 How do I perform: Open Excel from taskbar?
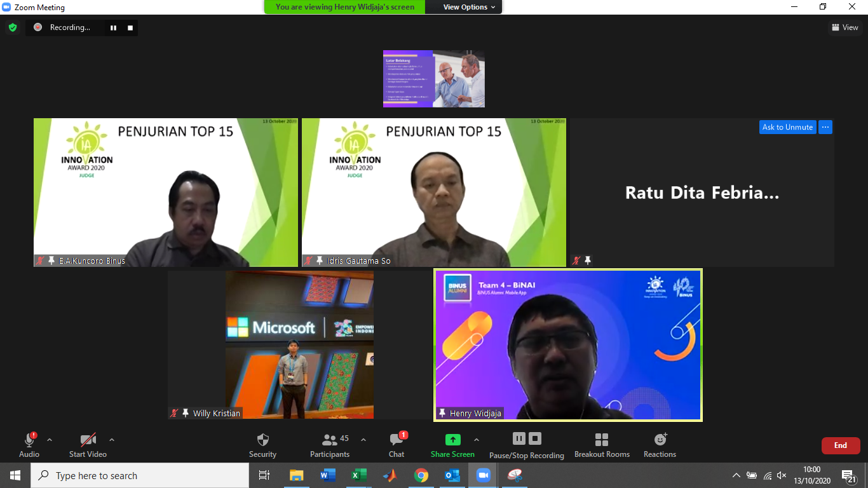(x=359, y=475)
